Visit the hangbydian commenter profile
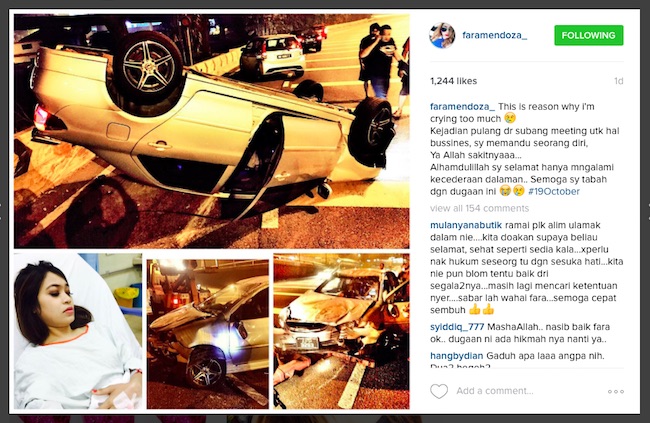This screenshot has height=423, width=650. (x=456, y=356)
